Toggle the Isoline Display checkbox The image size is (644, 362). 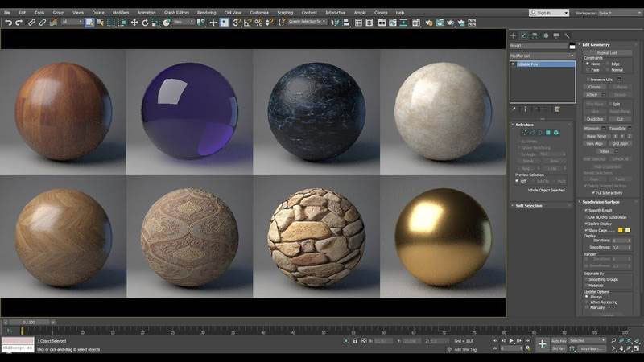(x=586, y=224)
